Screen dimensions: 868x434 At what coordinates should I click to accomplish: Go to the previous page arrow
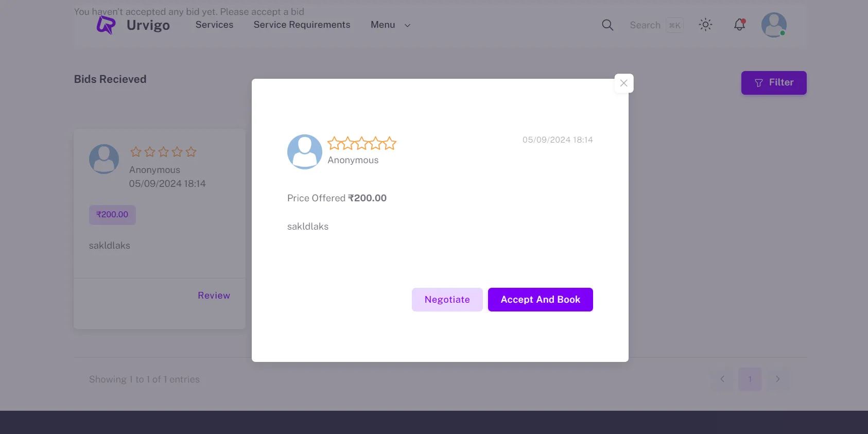pos(722,379)
